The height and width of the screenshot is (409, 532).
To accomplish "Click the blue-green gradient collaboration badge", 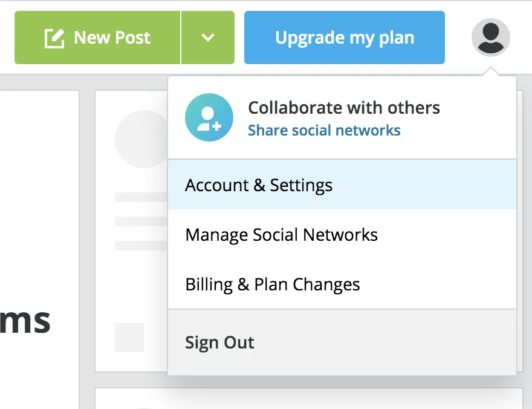I will click(x=209, y=117).
